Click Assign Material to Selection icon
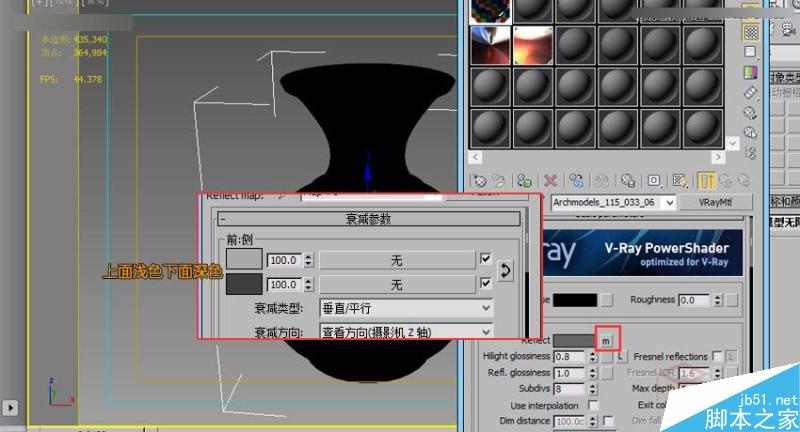Viewport: 800px width, 432px height. pyautogui.click(x=524, y=181)
